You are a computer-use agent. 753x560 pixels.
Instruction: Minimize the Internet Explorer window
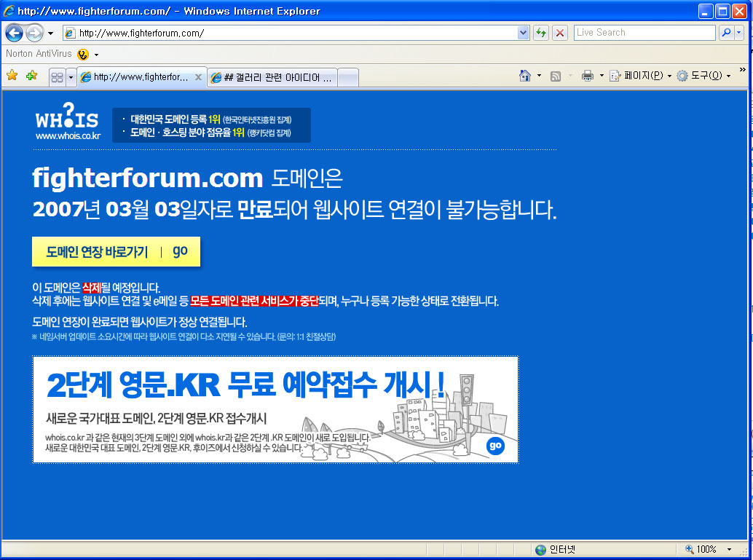[x=705, y=11]
